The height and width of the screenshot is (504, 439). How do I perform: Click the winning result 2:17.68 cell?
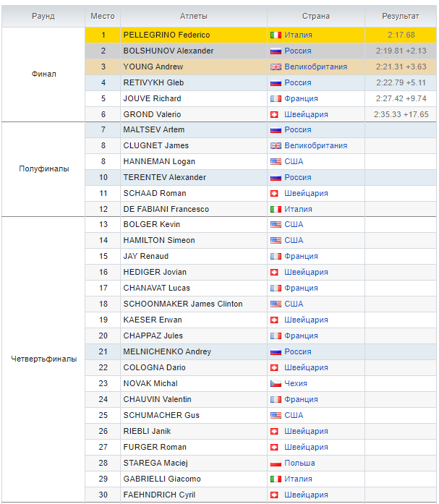coord(401,35)
